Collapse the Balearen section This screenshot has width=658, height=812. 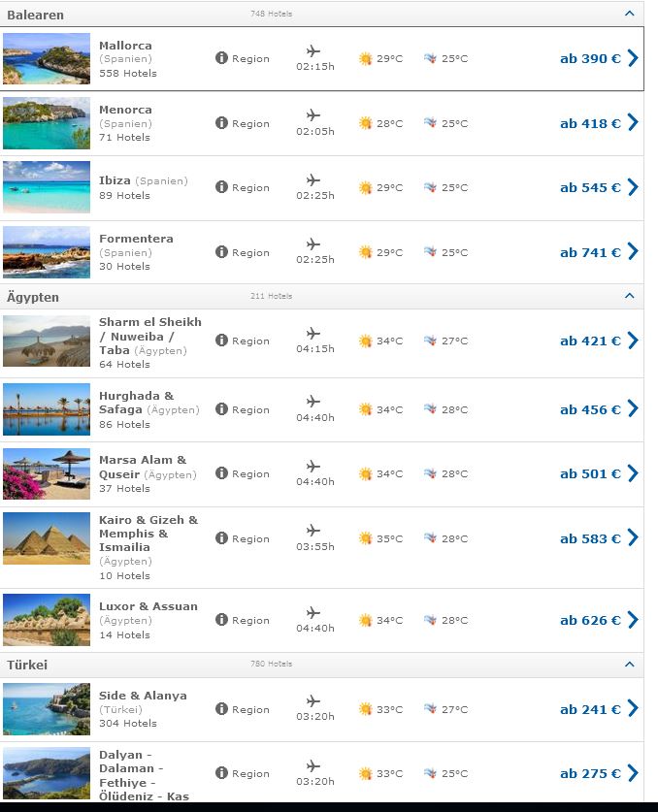pos(630,14)
